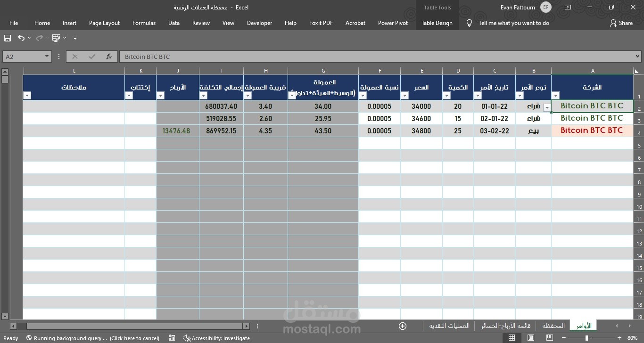
Task: Click the vertical scrollbar up arrow
Action: point(5,72)
